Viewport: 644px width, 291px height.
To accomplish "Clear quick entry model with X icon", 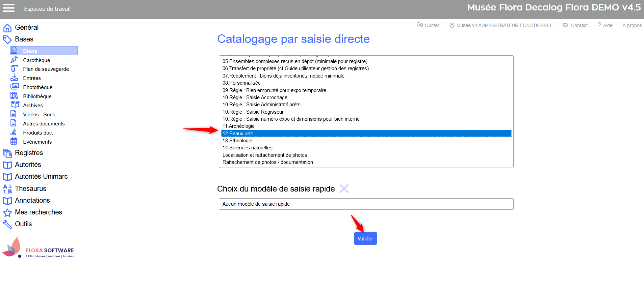I will [344, 188].
